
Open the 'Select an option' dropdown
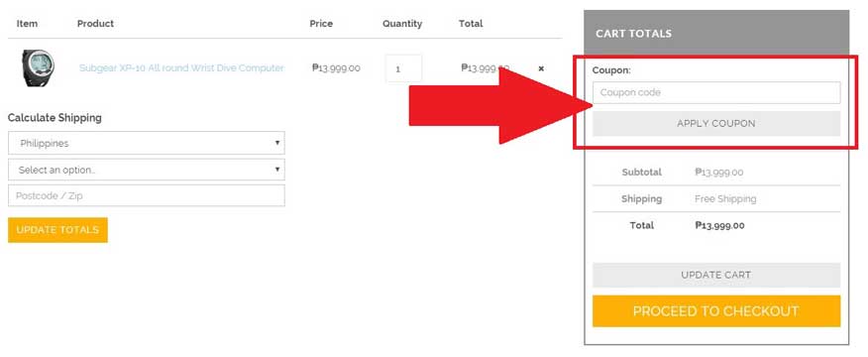tap(147, 170)
